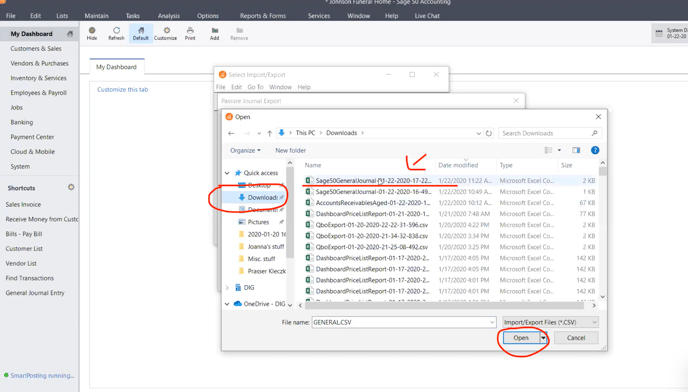
Task: Open the Organize dropdown
Action: (245, 150)
